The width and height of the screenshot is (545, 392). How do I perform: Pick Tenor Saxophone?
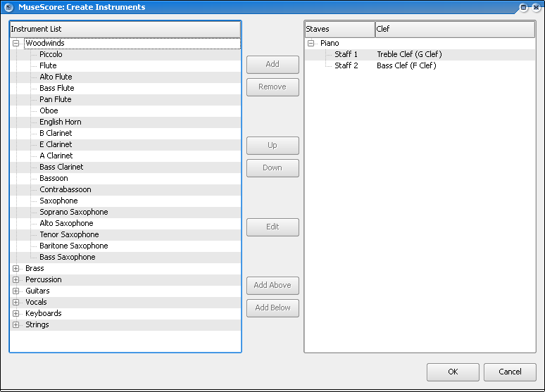click(x=69, y=234)
